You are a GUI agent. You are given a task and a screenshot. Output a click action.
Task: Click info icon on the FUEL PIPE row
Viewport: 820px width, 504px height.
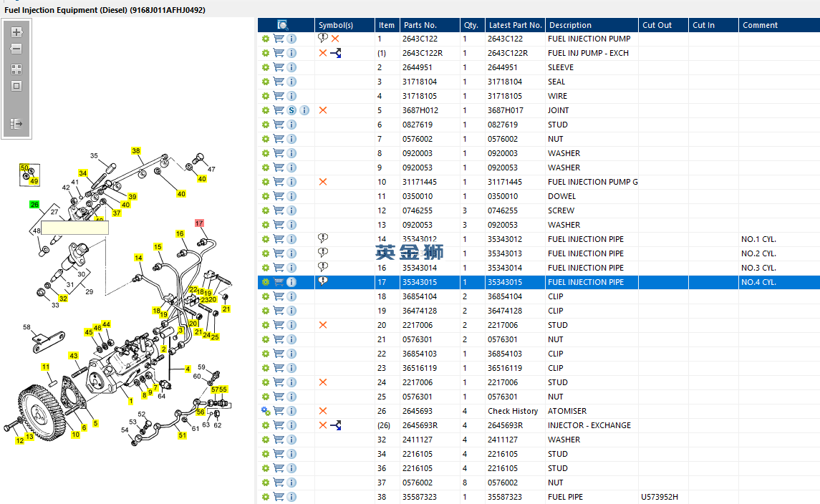(x=291, y=498)
